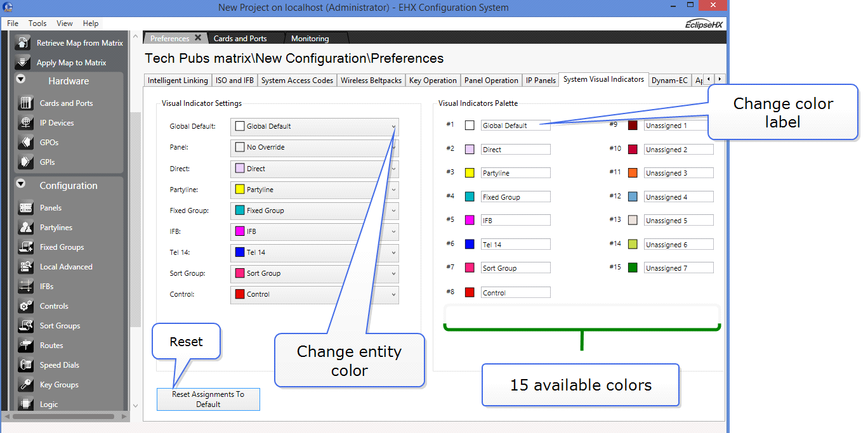Viewport: 868px width, 433px height.
Task: Open the Key Groups icon
Action: click(26, 384)
